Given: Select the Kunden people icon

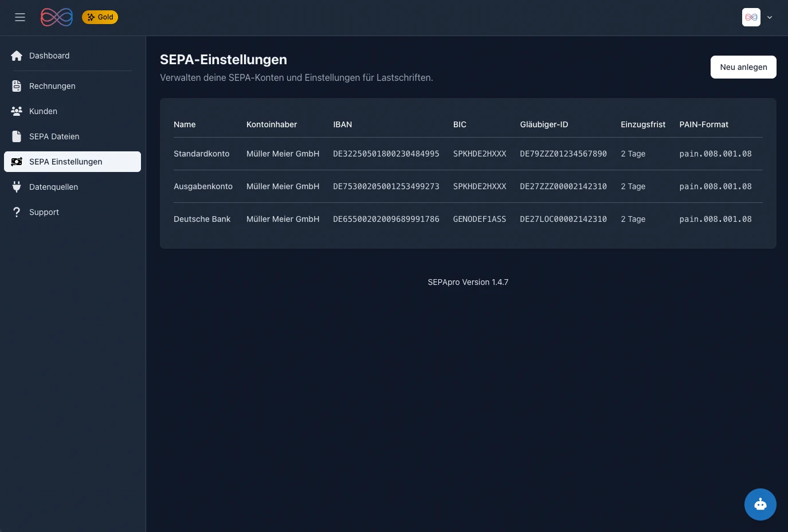Looking at the screenshot, I should coord(17,111).
